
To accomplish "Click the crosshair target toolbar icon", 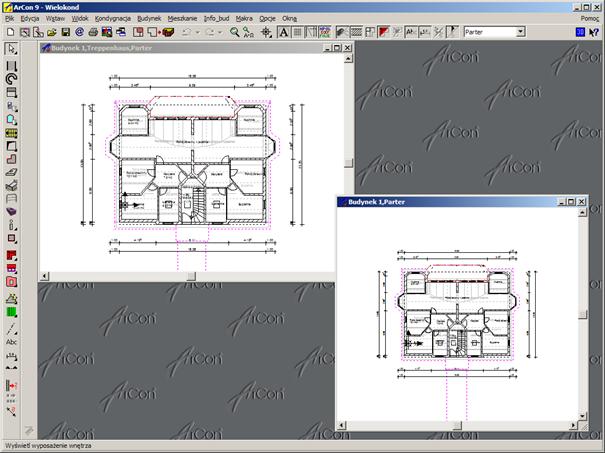I will click(x=266, y=32).
